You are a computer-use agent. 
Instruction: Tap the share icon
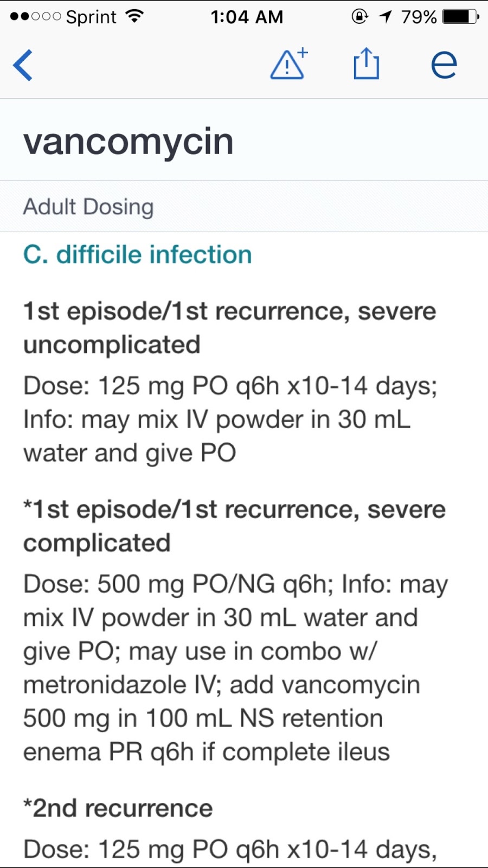(x=366, y=63)
